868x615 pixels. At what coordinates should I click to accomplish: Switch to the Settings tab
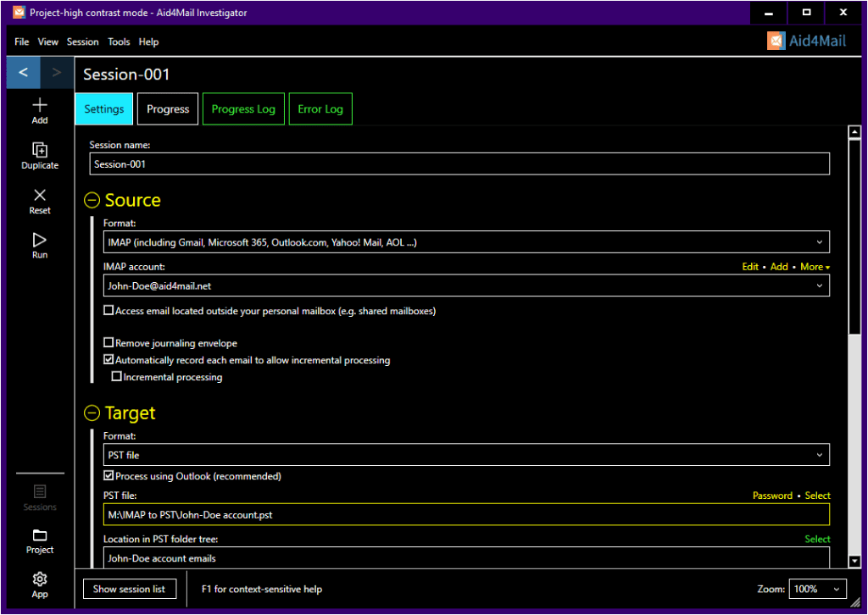pos(104,109)
